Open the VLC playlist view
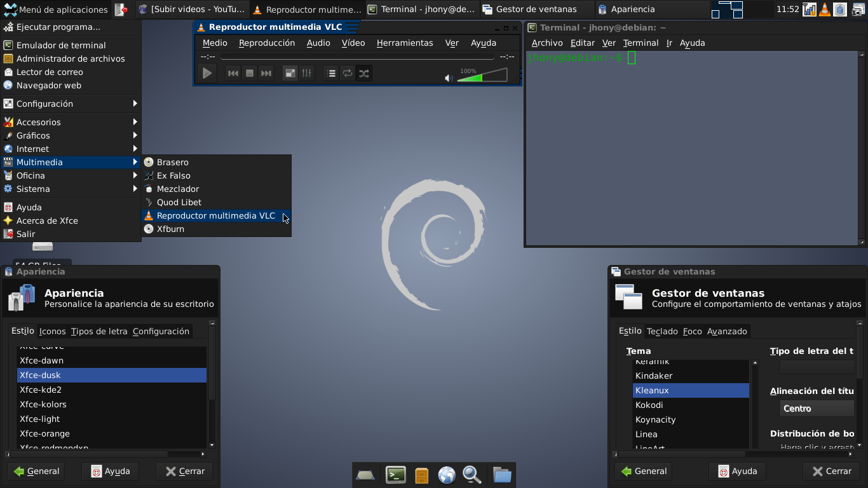Screen dimensions: 868x488 pyautogui.click(x=330, y=73)
